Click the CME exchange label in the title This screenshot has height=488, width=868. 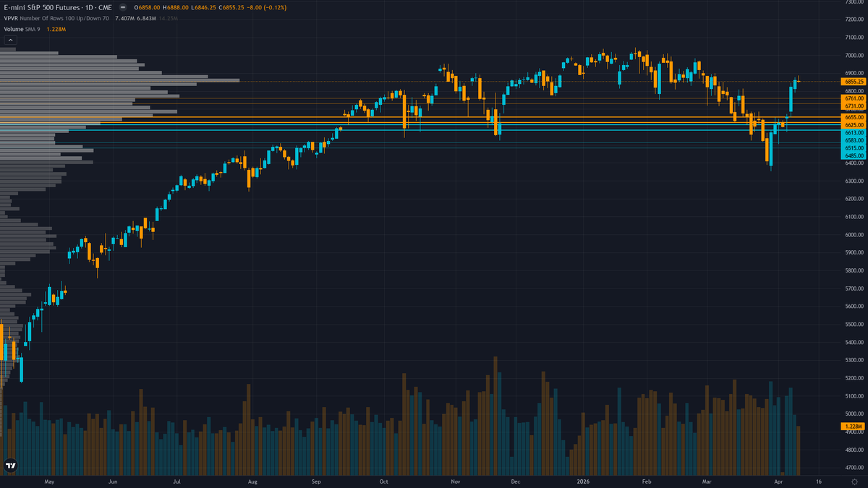[x=105, y=7]
